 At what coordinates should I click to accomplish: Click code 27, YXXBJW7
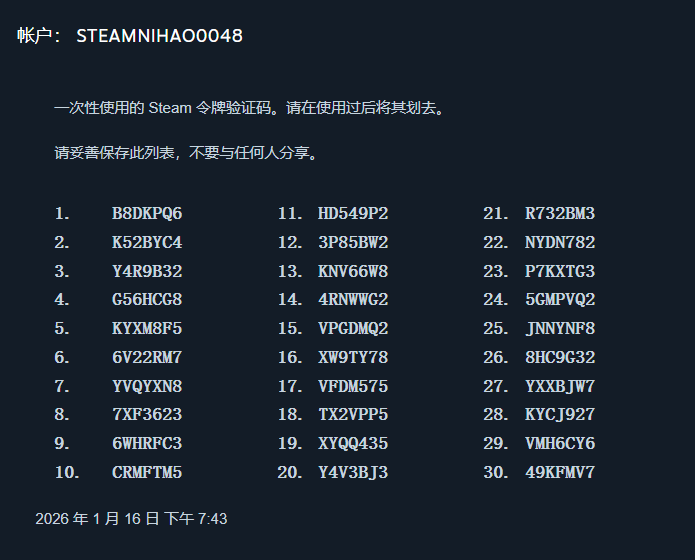click(x=560, y=386)
